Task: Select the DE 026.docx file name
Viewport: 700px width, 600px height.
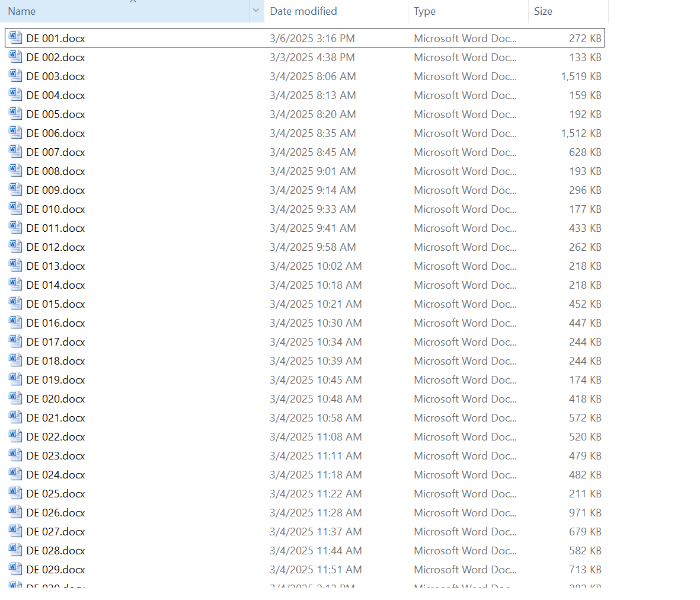Action: pos(56,512)
